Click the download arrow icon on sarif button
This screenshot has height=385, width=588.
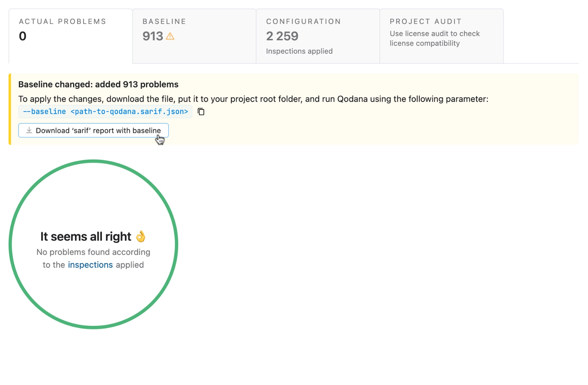click(x=29, y=130)
